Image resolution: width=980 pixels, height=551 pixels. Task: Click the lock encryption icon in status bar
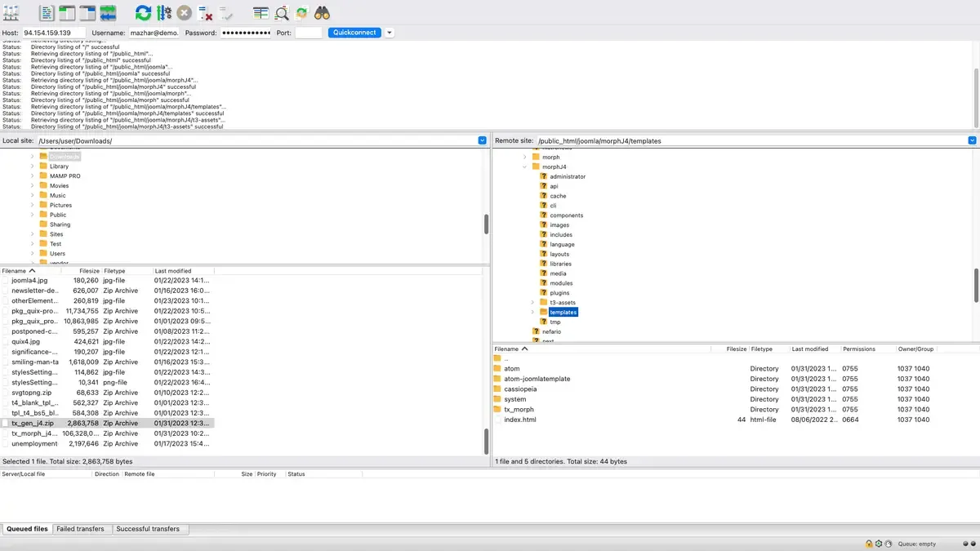click(x=869, y=544)
